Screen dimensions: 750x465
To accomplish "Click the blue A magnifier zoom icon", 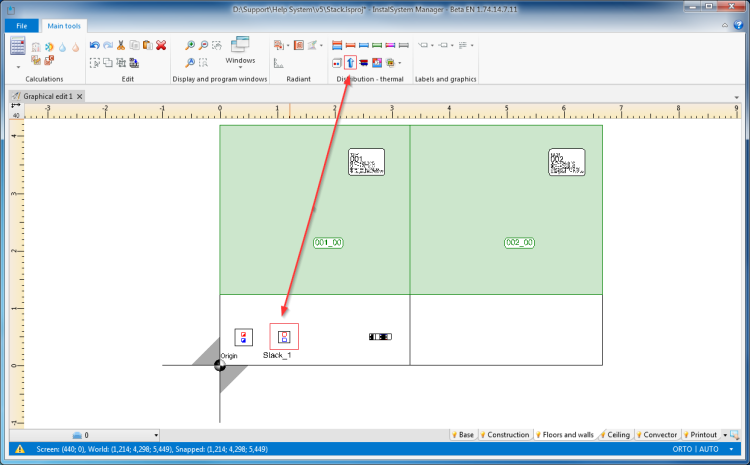I will point(190,62).
